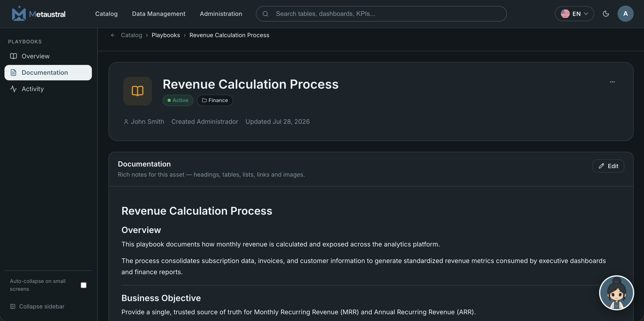The image size is (644, 321).
Task: Follow the Playbooks breadcrumb link
Action: (x=166, y=35)
